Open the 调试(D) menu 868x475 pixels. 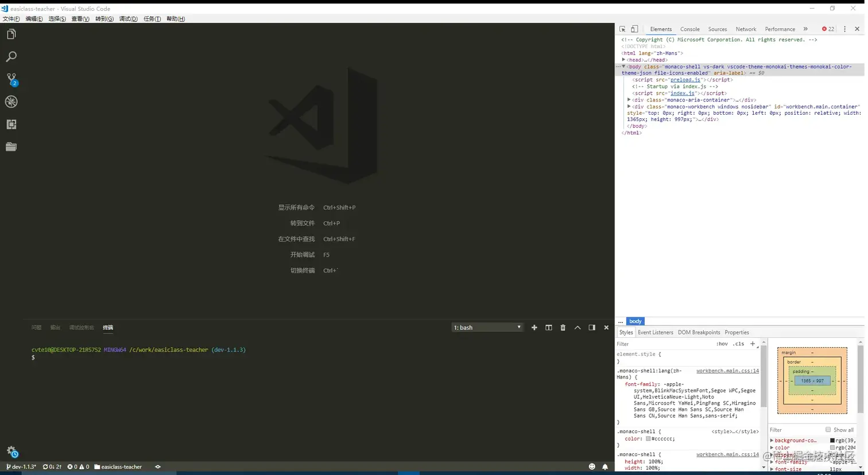tap(128, 19)
